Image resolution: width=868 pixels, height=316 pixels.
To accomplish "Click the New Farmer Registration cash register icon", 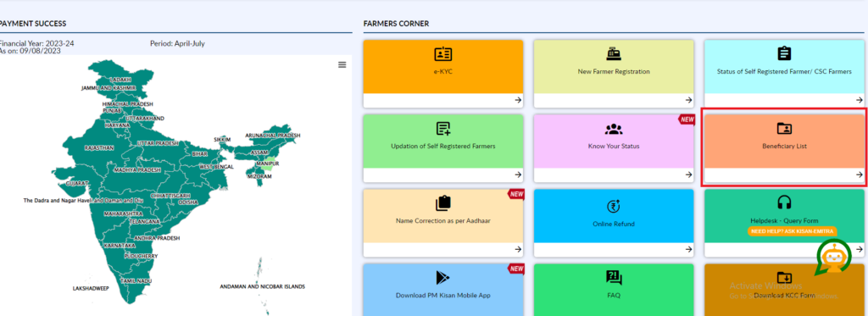I will tap(614, 53).
